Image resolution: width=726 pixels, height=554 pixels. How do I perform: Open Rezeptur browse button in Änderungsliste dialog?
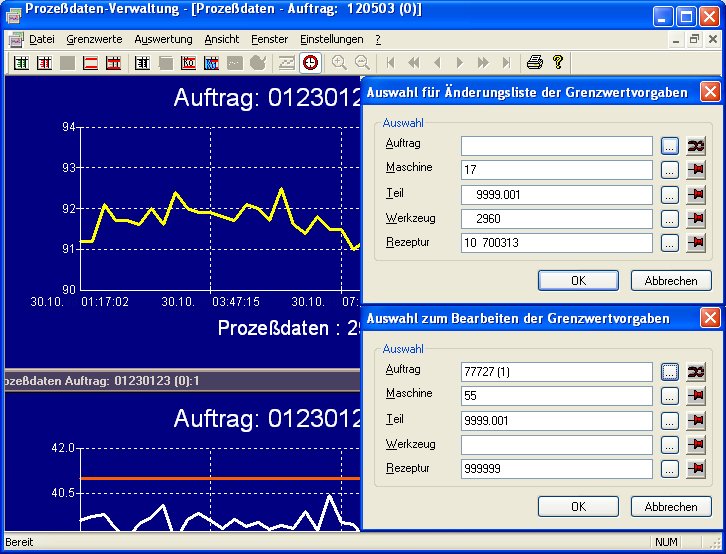click(670, 243)
